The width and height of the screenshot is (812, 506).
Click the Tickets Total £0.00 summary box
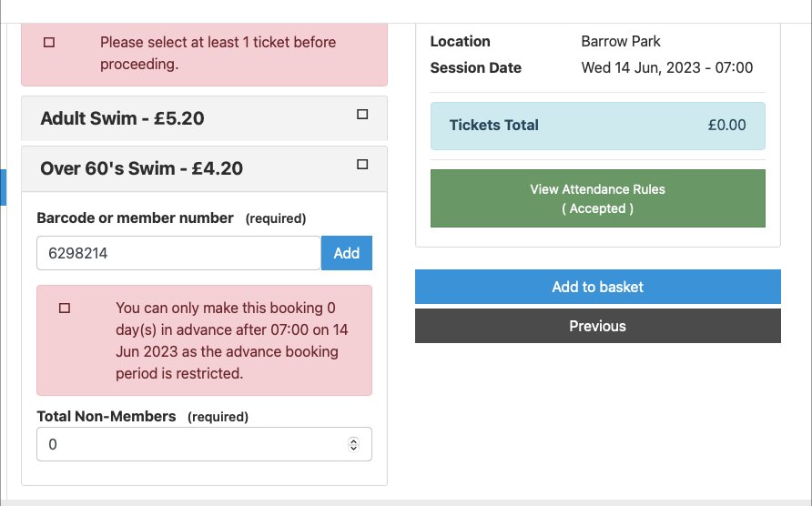pos(597,126)
